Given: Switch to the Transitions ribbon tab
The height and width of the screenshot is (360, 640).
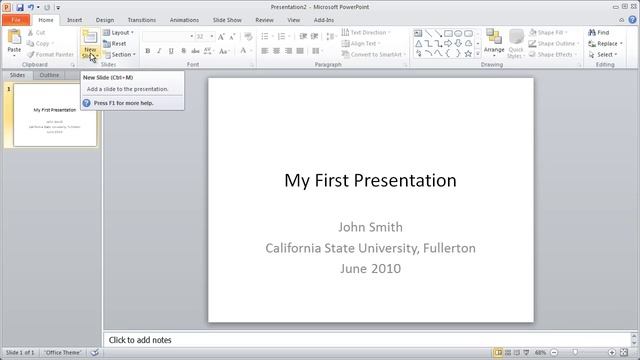Looking at the screenshot, I should (x=142, y=20).
